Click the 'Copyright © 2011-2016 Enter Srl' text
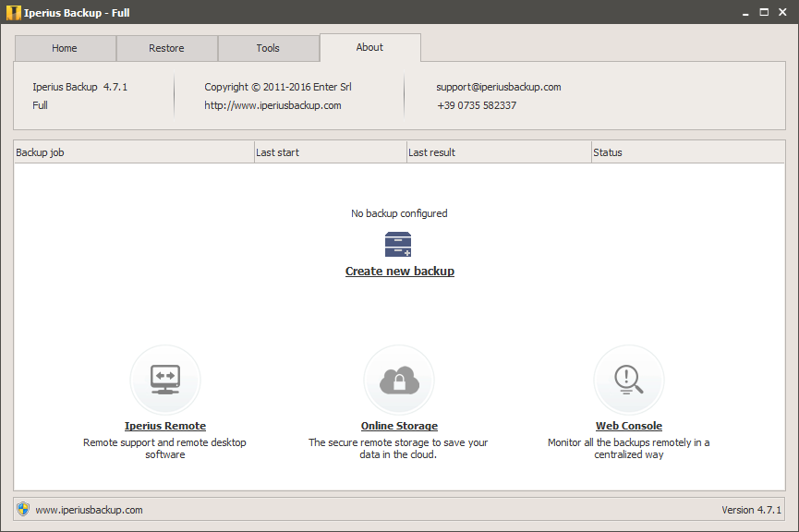Screen dimensions: 799x532 tap(278, 87)
